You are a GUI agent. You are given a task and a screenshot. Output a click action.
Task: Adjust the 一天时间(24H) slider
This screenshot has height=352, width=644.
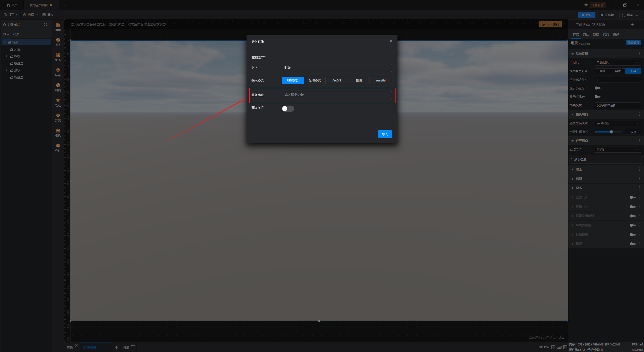(611, 132)
